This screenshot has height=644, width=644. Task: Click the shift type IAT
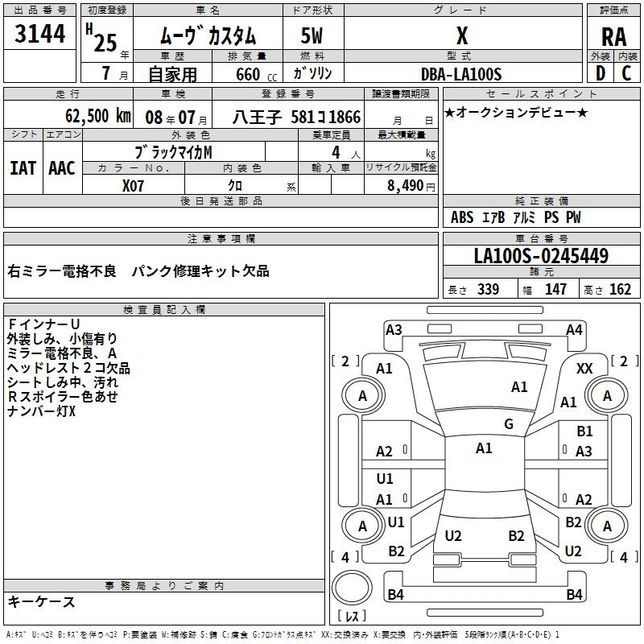[x=23, y=168]
